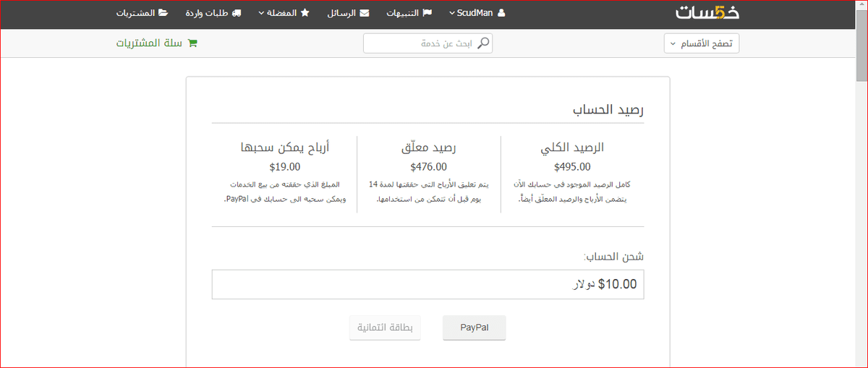
Task: Expand the تصفح الأقسام categories dropdown
Action: click(702, 44)
